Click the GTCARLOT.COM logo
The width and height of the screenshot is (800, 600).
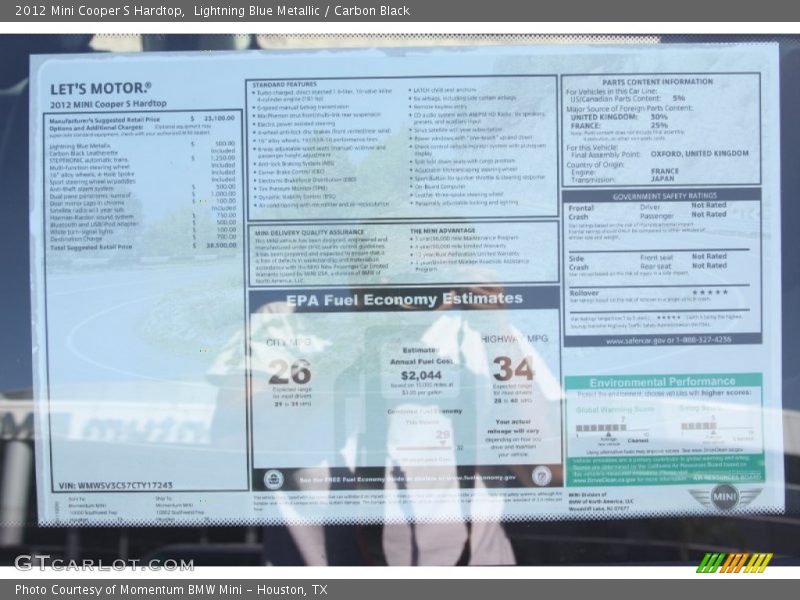pos(104,563)
